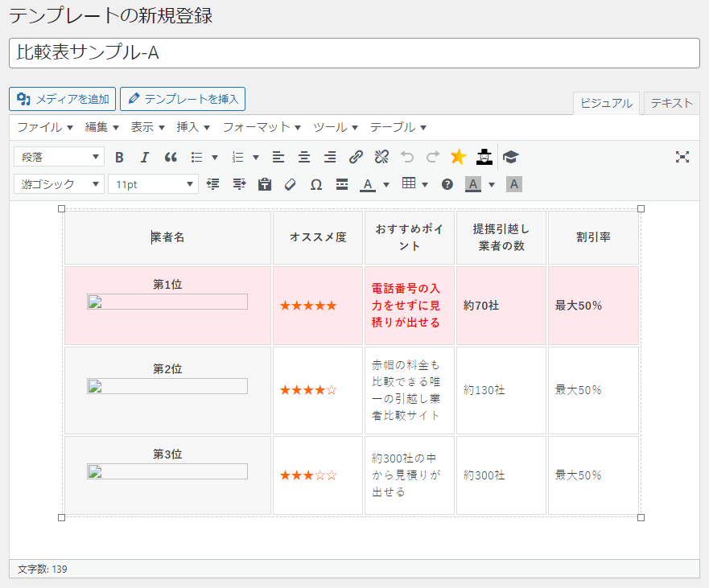Image resolution: width=709 pixels, height=588 pixels.
Task: Insert a blockquote
Action: pos(171,157)
